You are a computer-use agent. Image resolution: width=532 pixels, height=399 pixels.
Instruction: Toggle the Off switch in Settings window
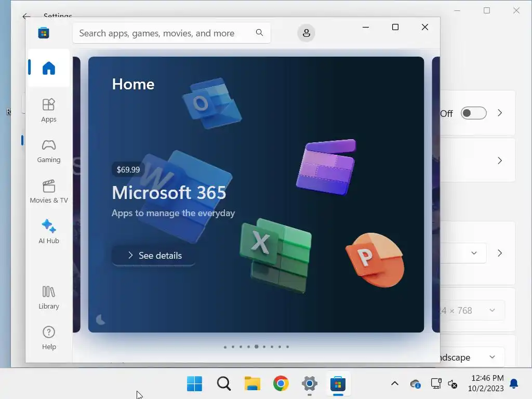(474, 113)
